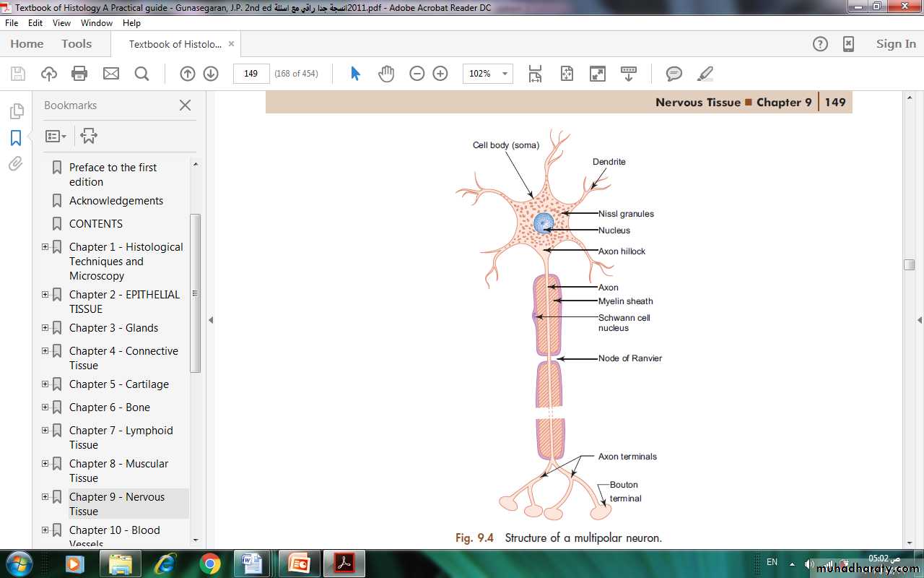This screenshot has width=924, height=578.
Task: Expand Chapter 2 - EPITHELIAL TISSUE bookmark
Action: coord(45,295)
